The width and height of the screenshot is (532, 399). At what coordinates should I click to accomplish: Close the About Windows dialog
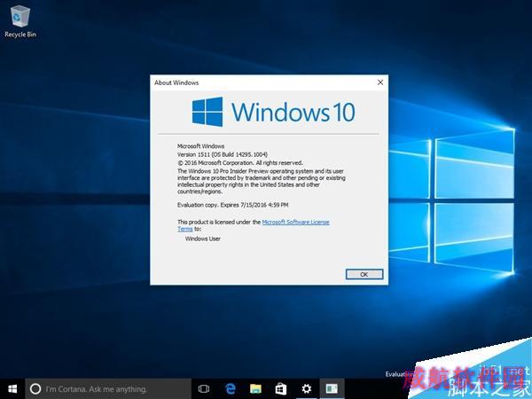(380, 82)
